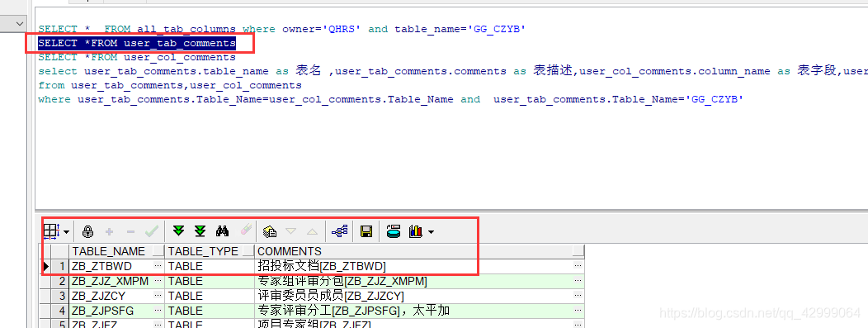
Task: Click the teal database disc icon
Action: 393,231
